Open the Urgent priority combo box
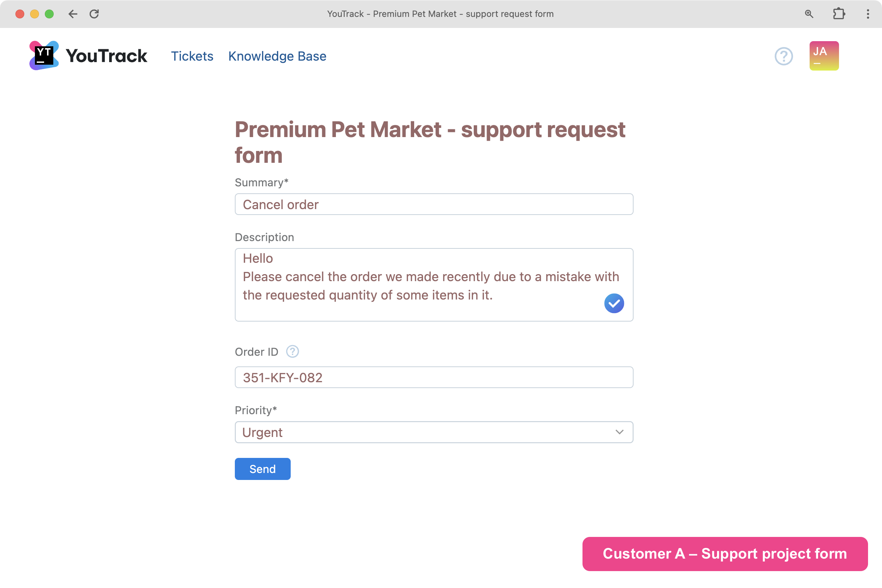This screenshot has height=588, width=882. click(424, 432)
